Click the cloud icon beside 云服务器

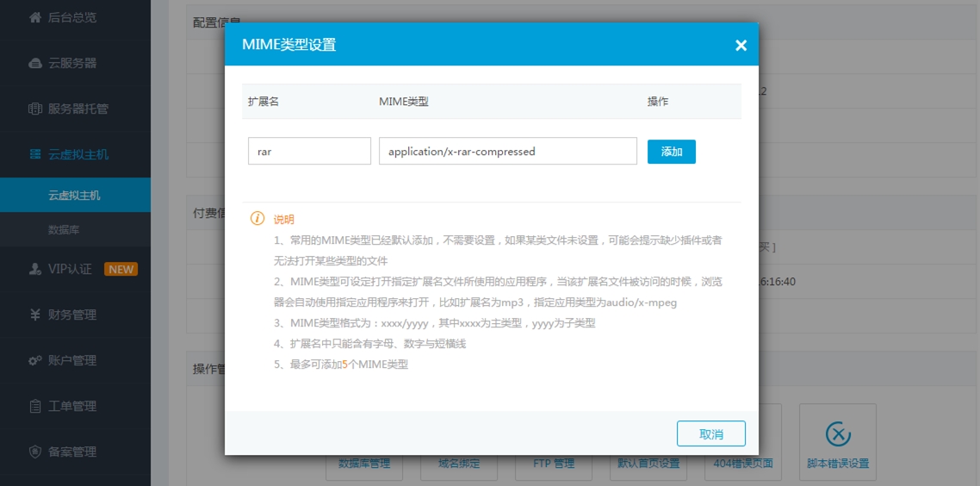coord(35,63)
